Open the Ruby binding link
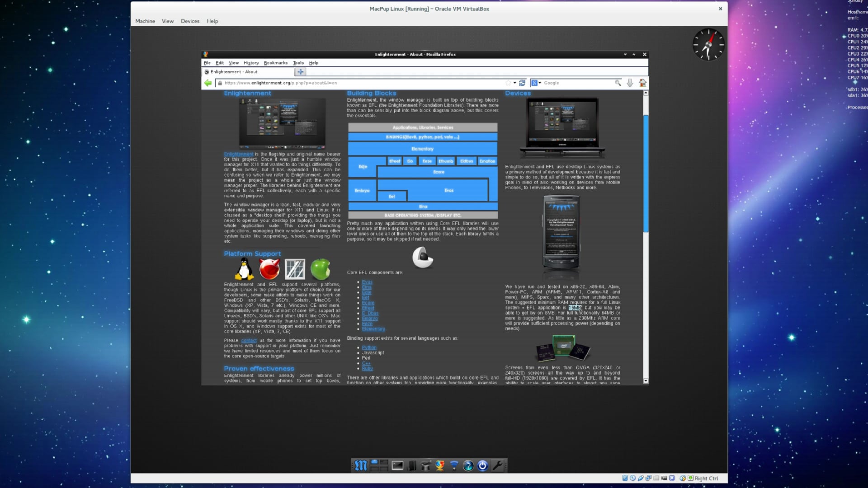This screenshot has height=488, width=868. coord(368,369)
